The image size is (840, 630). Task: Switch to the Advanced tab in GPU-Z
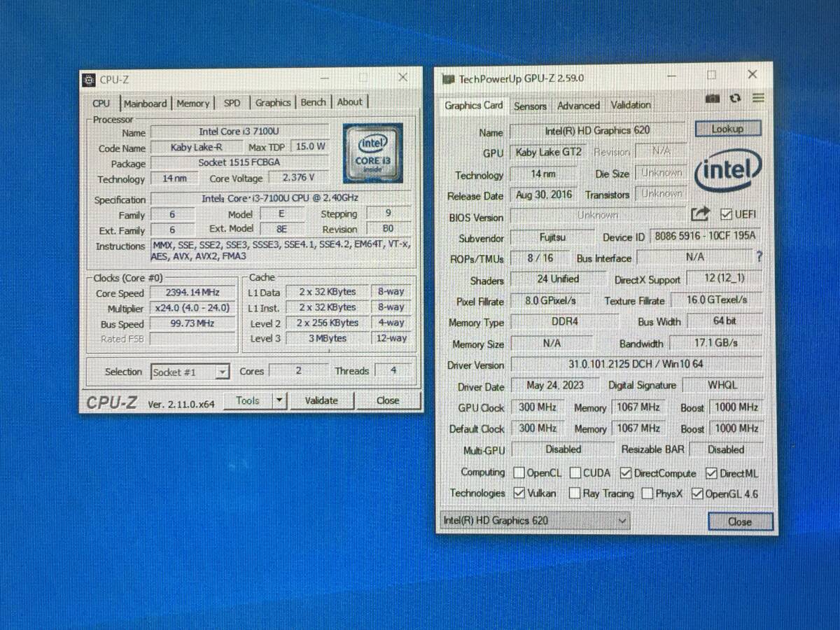(578, 106)
